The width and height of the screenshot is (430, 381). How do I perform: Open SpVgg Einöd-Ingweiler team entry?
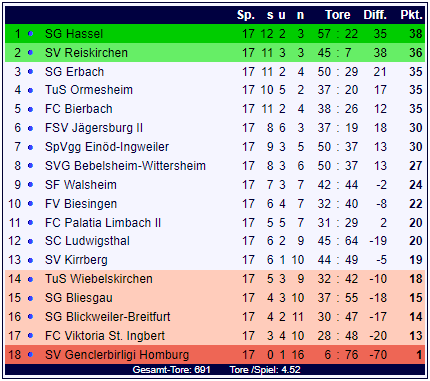pyautogui.click(x=107, y=147)
